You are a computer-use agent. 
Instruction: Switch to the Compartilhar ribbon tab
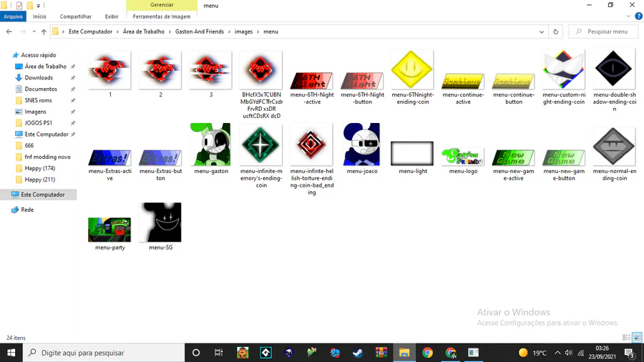(76, 16)
